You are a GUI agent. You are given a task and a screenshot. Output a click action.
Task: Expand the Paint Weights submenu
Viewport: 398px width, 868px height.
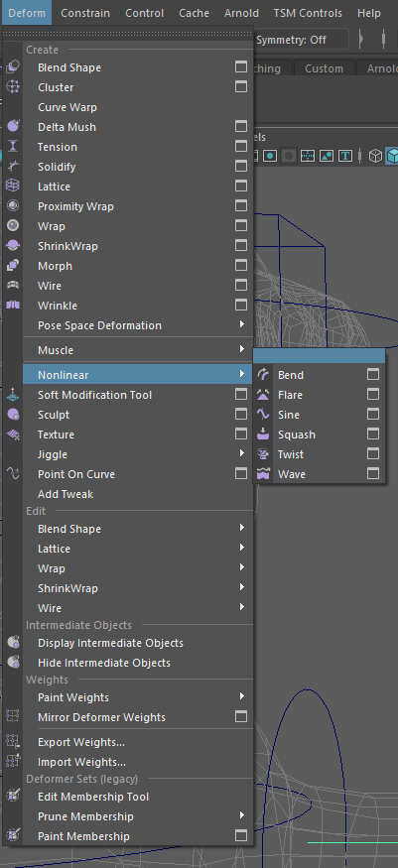click(x=242, y=696)
